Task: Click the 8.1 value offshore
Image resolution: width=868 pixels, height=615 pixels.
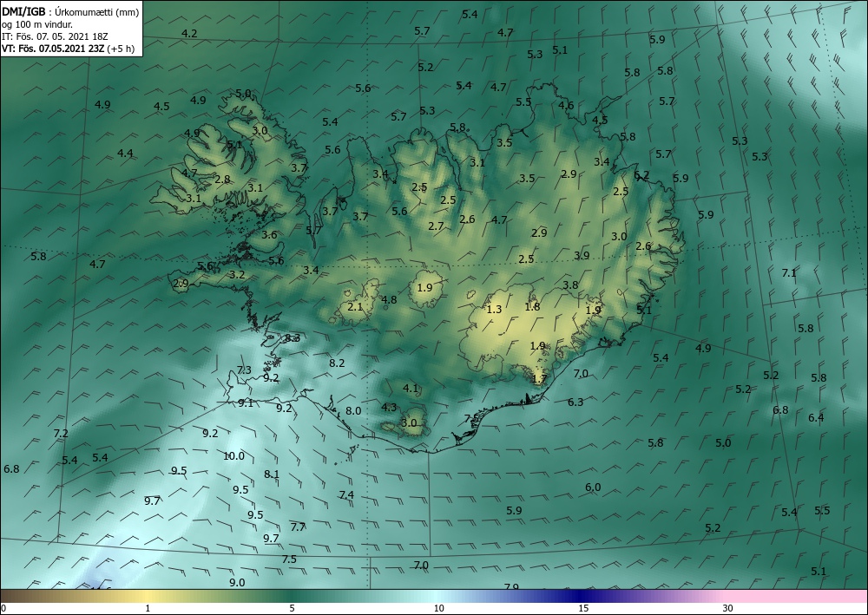Action: pos(272,474)
